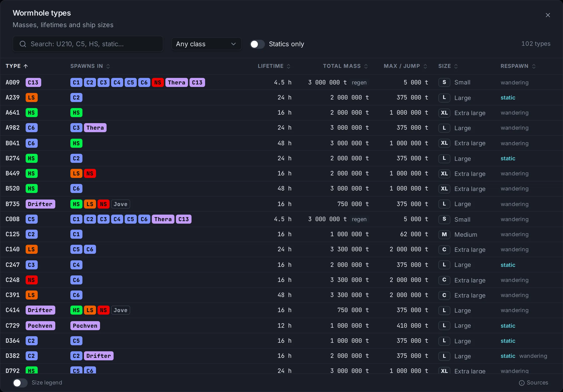Select the D792 type name
This screenshot has width=563, height=392.
(x=13, y=371)
